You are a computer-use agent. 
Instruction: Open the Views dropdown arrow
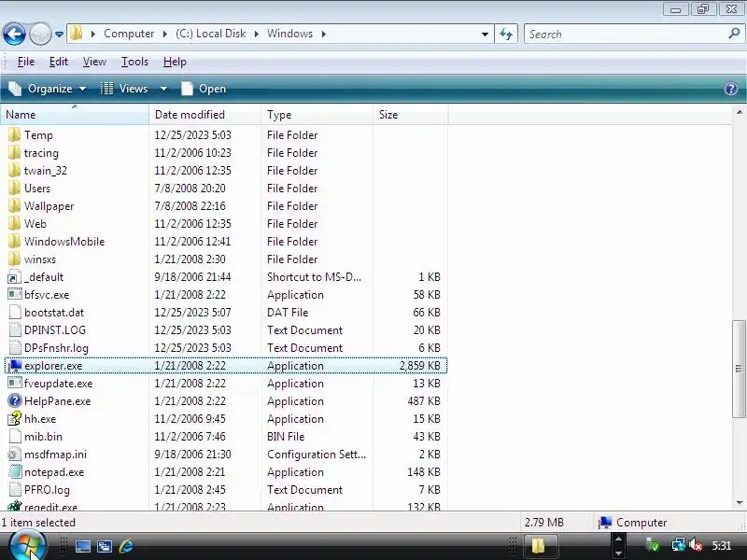[x=163, y=89]
